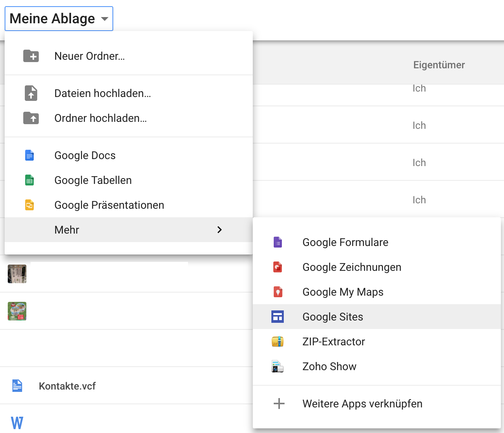This screenshot has width=504, height=433.
Task: Click the Zoho Show app icon
Action: click(x=278, y=366)
